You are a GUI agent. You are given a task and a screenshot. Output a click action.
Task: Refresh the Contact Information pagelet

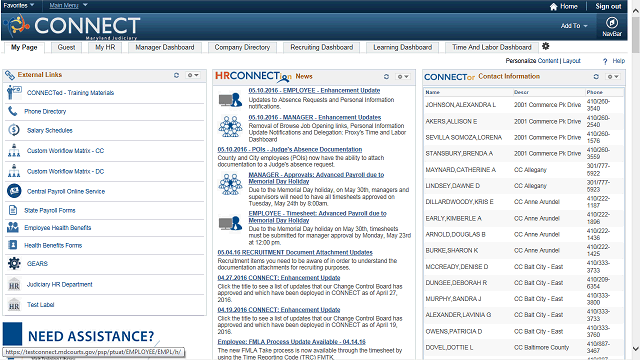[x=596, y=76]
